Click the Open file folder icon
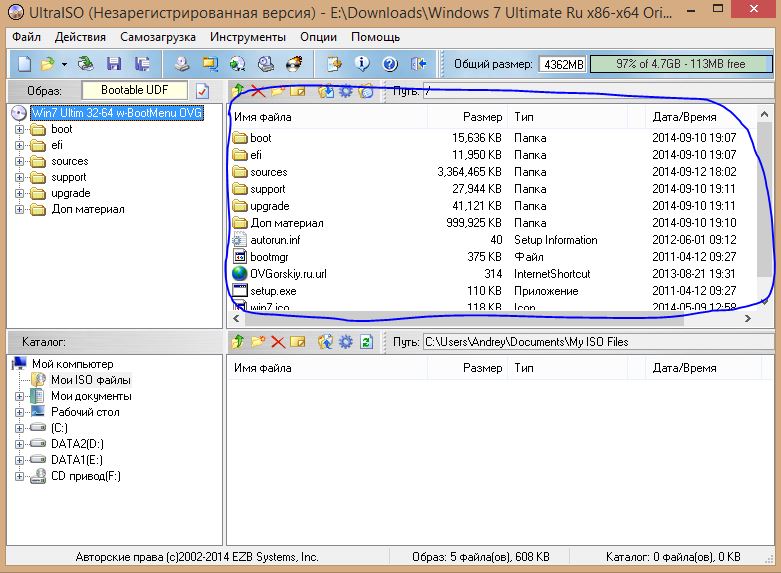 tap(47, 64)
